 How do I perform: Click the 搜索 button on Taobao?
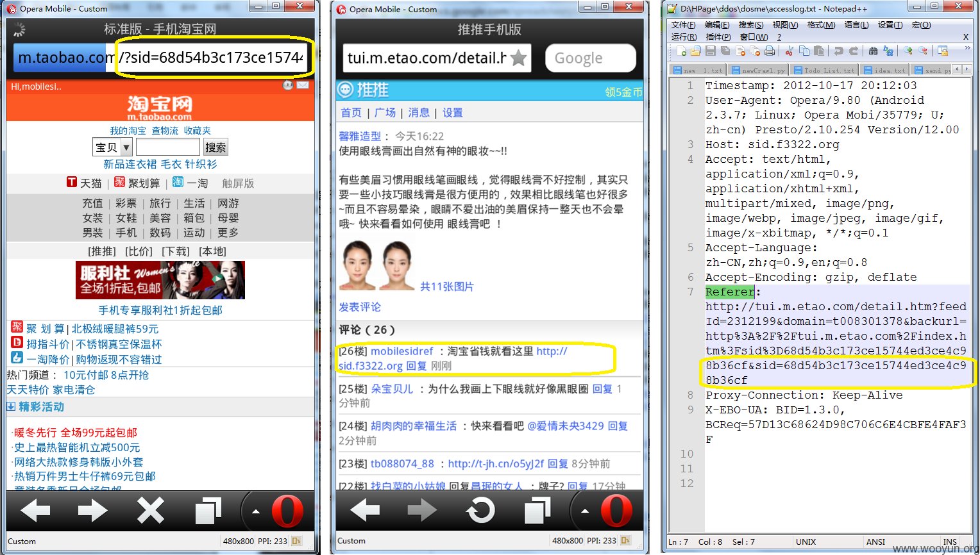(x=215, y=147)
